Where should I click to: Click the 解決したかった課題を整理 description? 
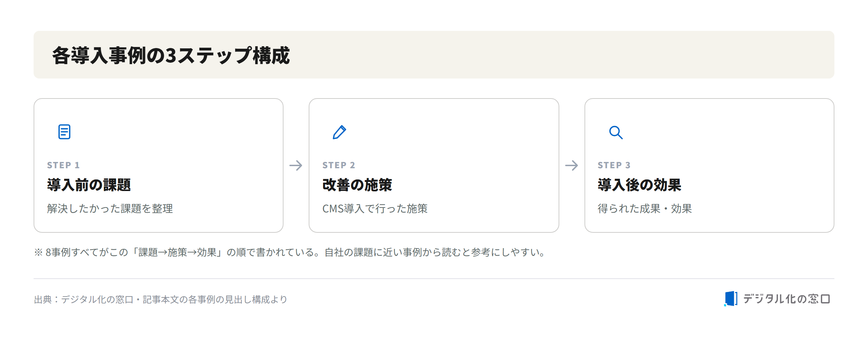110,209
